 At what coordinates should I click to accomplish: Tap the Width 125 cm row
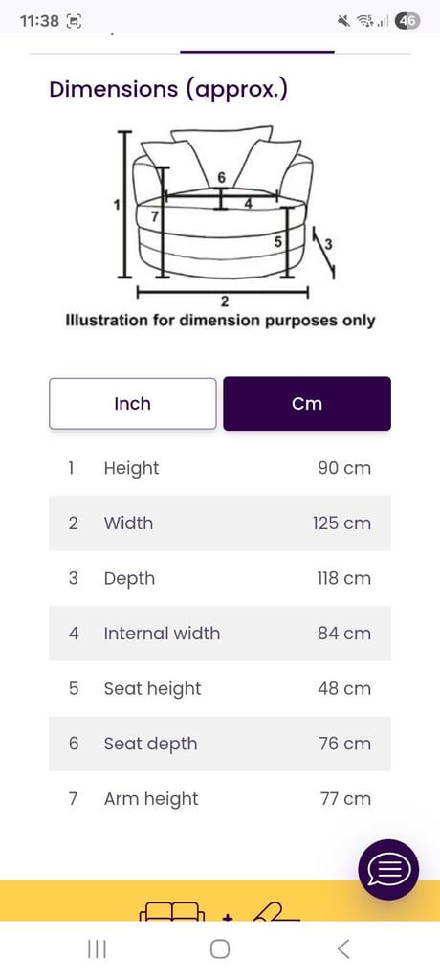pos(220,523)
